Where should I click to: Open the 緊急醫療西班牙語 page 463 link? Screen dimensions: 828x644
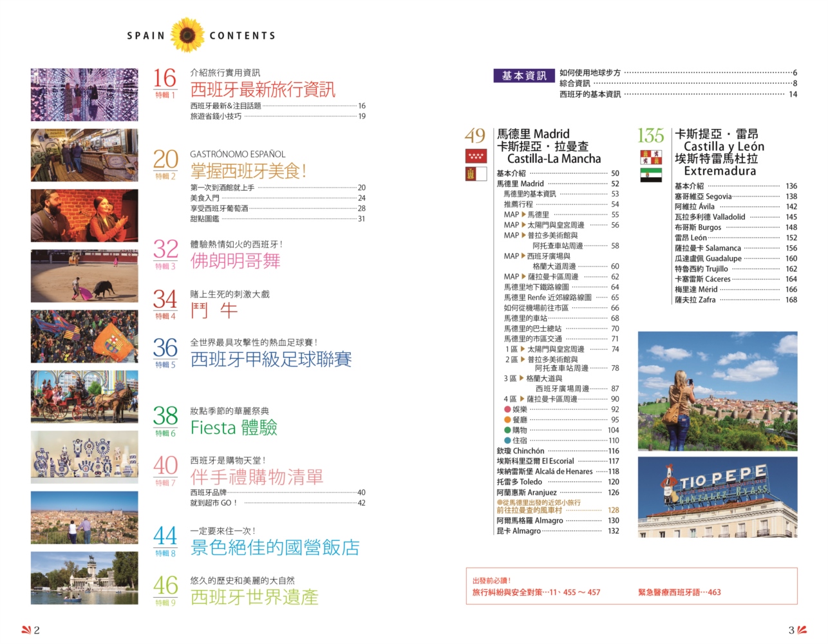[679, 592]
